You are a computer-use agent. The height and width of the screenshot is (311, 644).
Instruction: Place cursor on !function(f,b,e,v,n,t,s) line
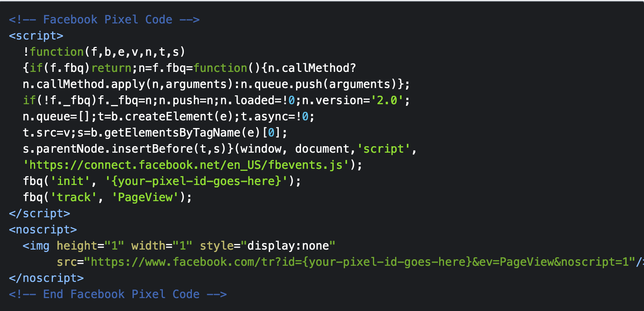(x=104, y=52)
